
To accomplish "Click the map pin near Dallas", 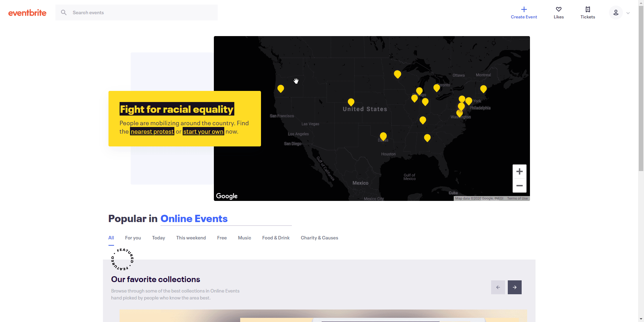I will coord(383,136).
